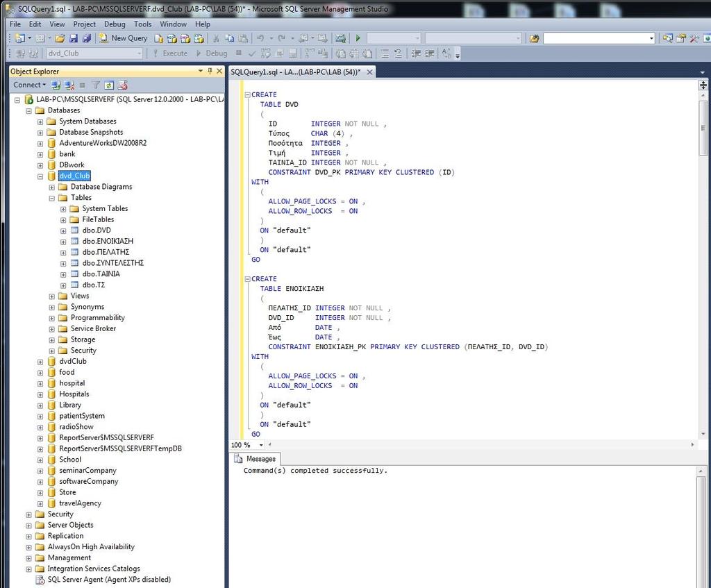Click the query editor vertical scrollbar thumb
711x588 pixels.
pyautogui.click(x=703, y=128)
